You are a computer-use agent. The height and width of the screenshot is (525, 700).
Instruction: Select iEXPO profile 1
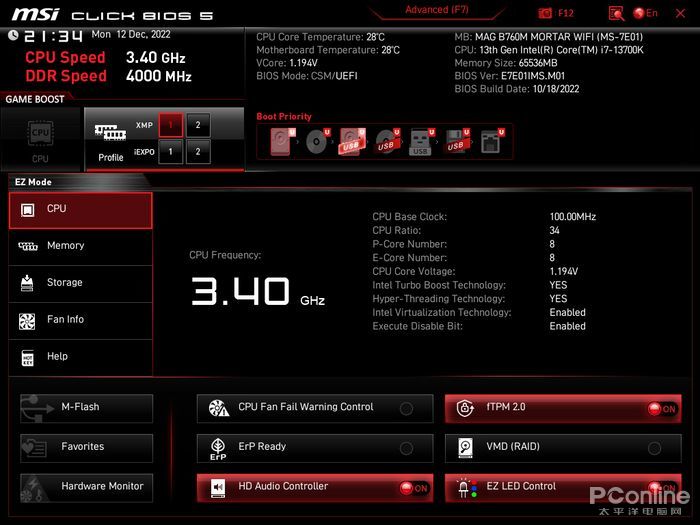[170, 152]
